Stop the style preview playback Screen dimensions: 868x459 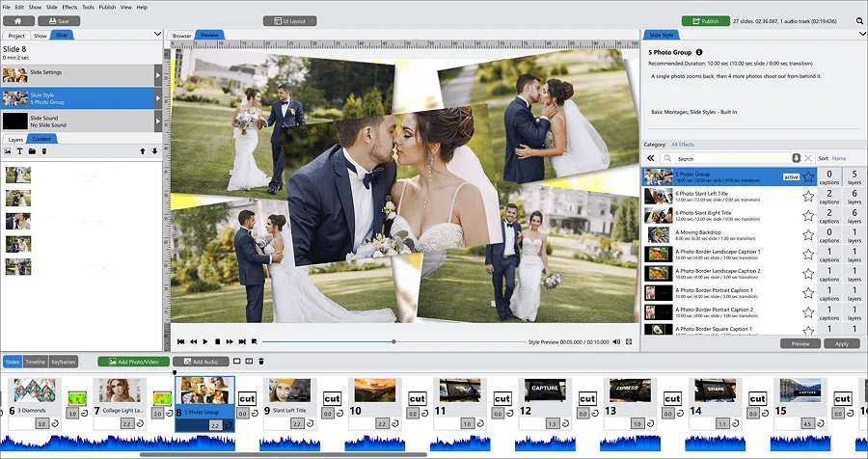pyautogui.click(x=218, y=341)
